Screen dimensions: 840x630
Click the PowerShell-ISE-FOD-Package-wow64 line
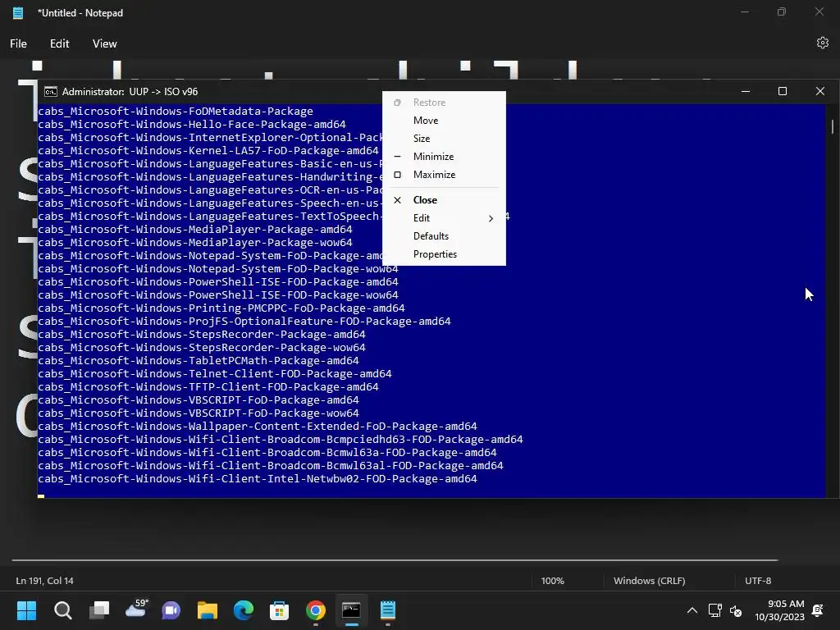tap(218, 295)
